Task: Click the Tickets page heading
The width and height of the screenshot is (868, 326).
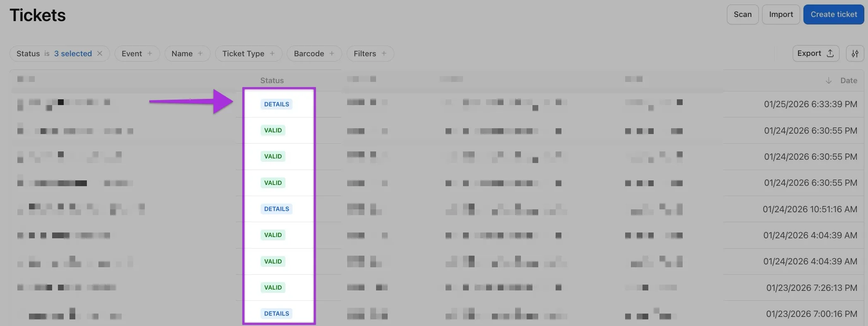Action: tap(38, 15)
